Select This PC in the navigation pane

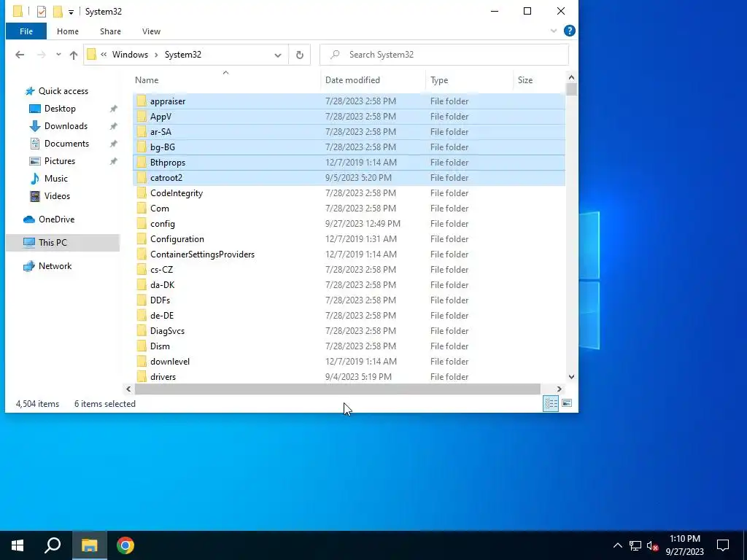pyautogui.click(x=53, y=243)
